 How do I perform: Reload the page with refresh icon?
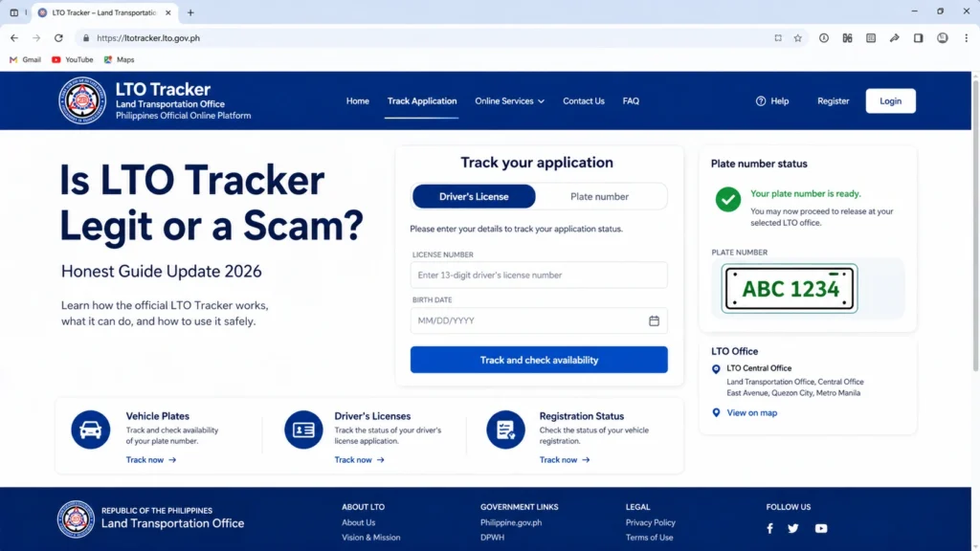coord(58,38)
